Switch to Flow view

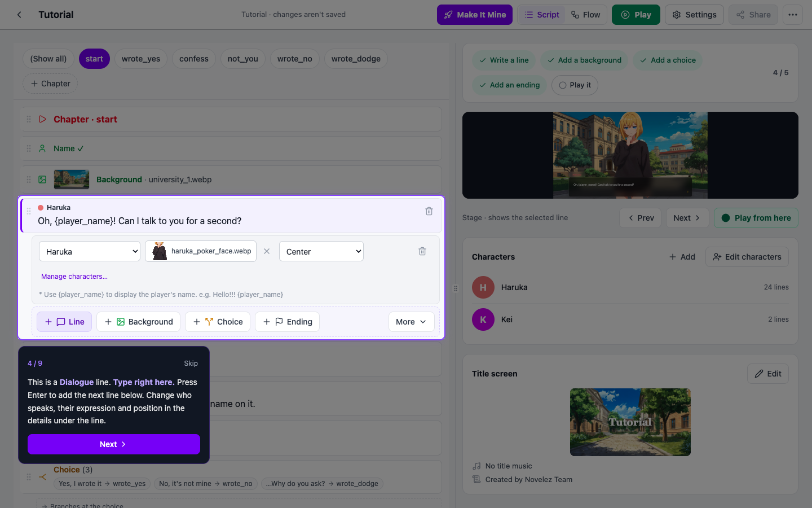tap(585, 15)
